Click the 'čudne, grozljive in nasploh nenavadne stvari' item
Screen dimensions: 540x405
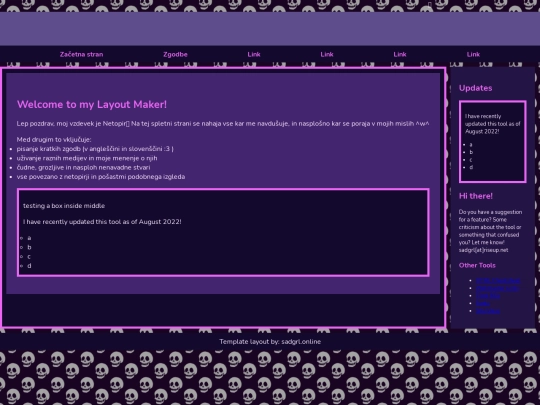pyautogui.click(x=83, y=167)
